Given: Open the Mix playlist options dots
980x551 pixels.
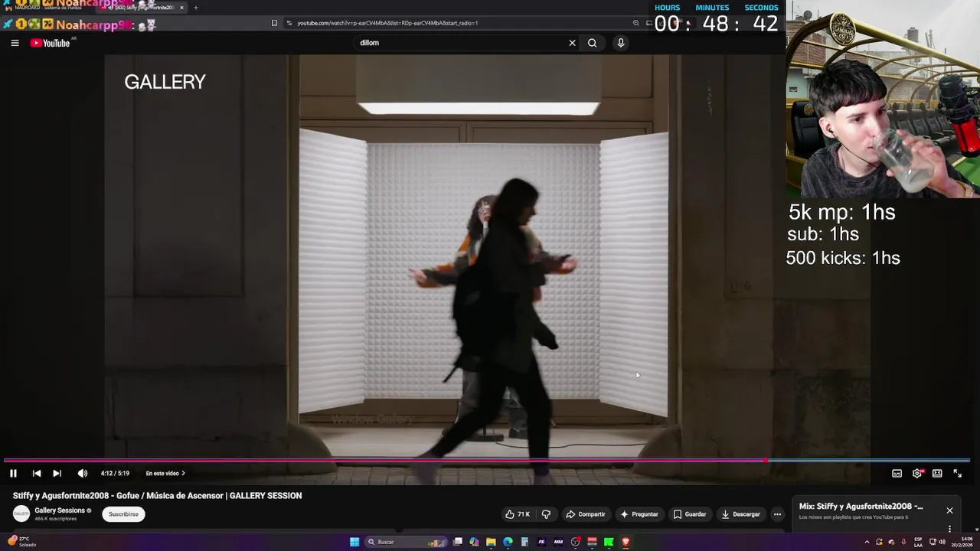Looking at the screenshot, I should coord(949,528).
